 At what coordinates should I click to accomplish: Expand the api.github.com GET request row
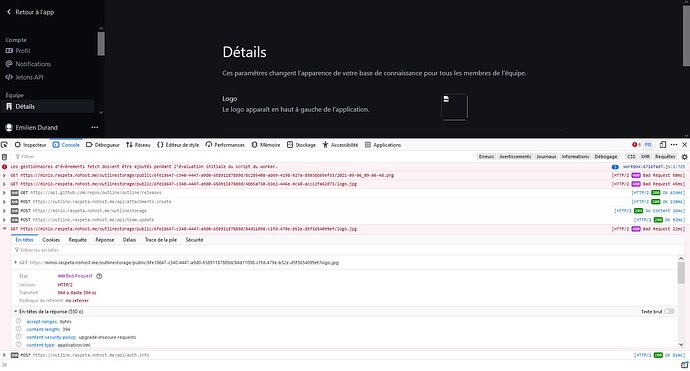pyautogui.click(x=4, y=193)
